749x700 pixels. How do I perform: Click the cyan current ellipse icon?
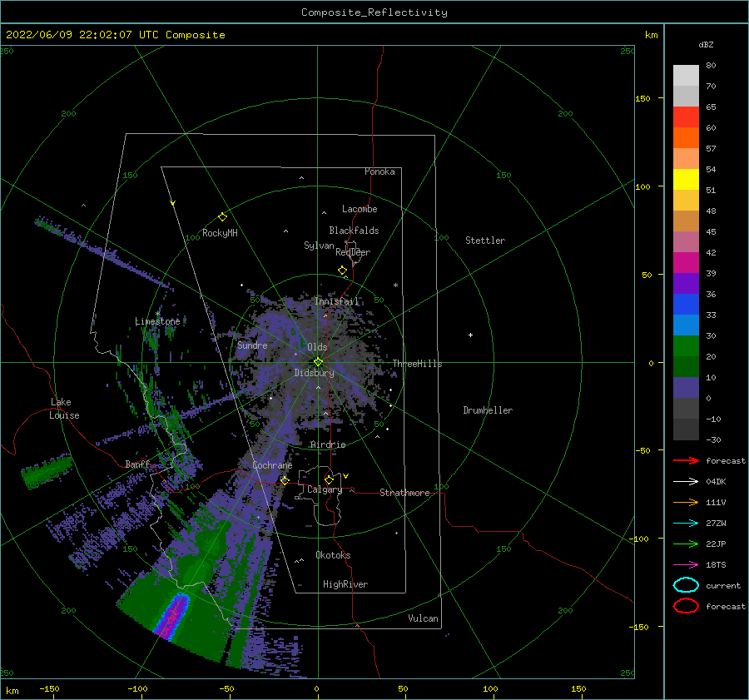click(686, 585)
